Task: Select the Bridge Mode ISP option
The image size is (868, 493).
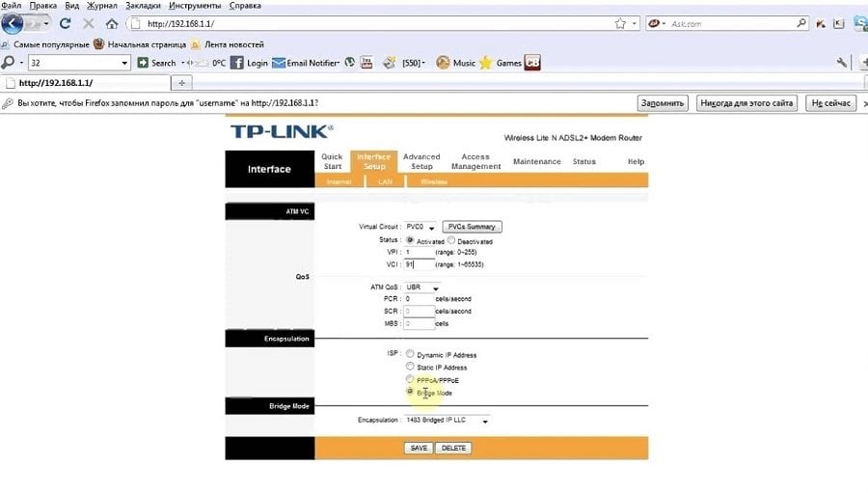Action: click(x=410, y=392)
